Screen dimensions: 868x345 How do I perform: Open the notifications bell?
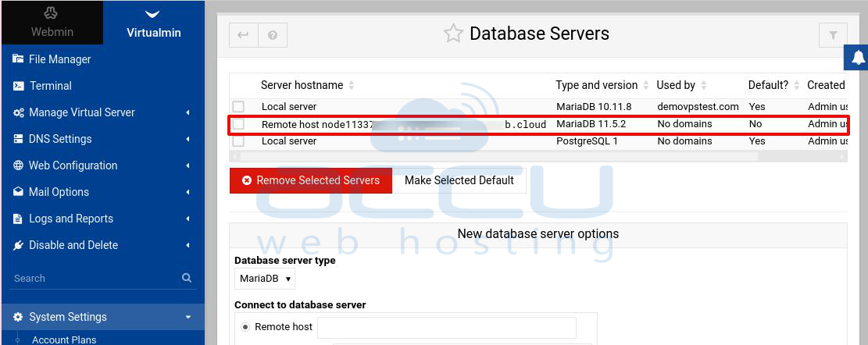tap(858, 57)
